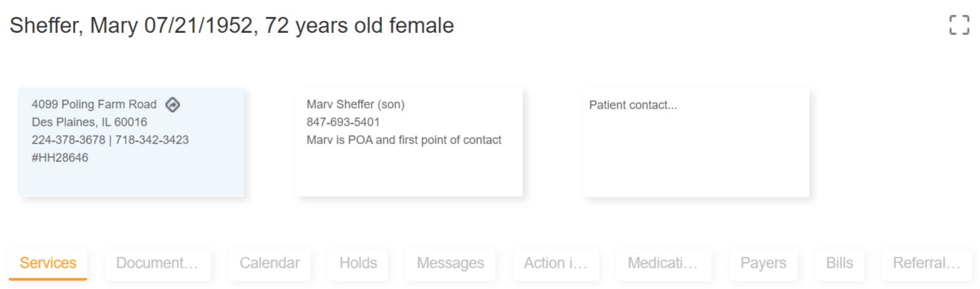Go to the Calendar tab
This screenshot has height=289, width=980.
[270, 263]
